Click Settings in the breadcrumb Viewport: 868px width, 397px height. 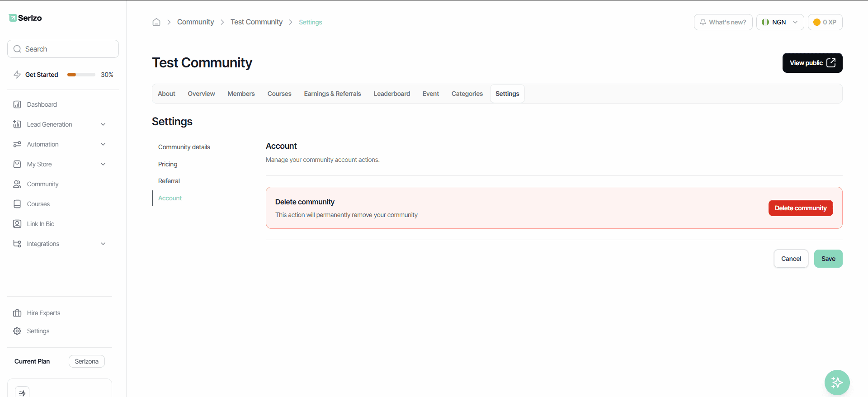(x=310, y=22)
